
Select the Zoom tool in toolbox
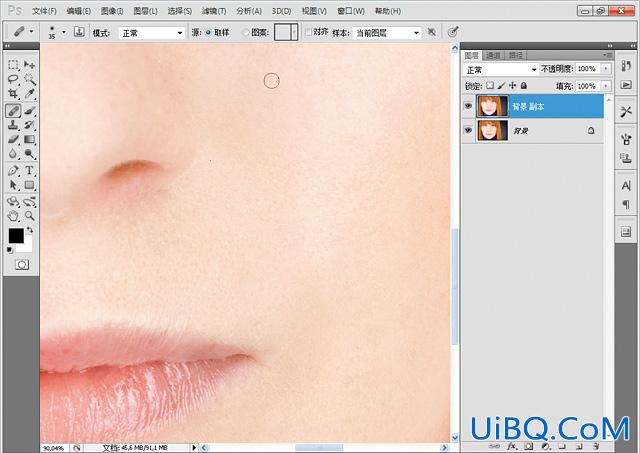[x=29, y=215]
